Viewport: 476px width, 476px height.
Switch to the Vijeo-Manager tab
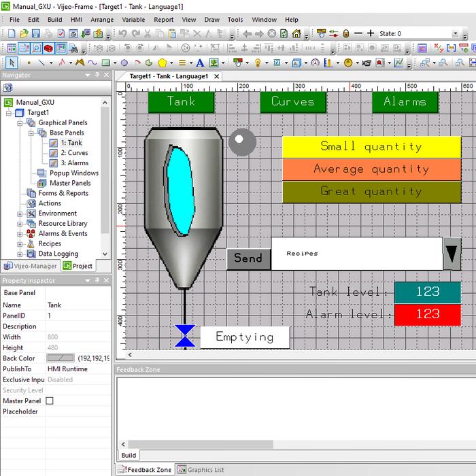click(30, 266)
